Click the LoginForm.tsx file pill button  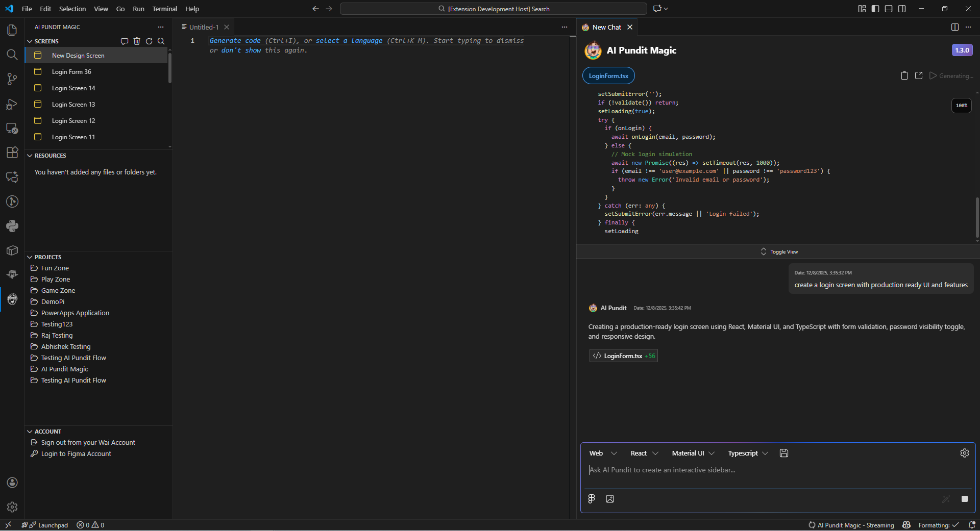tap(608, 75)
